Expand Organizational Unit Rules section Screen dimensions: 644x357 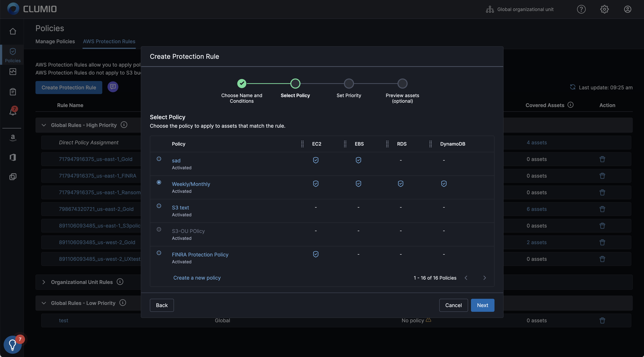click(44, 282)
